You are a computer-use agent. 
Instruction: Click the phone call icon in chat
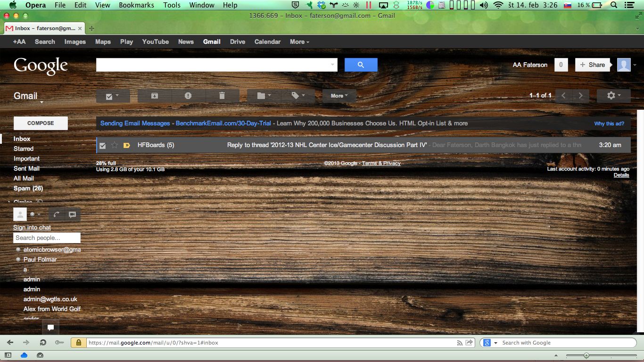(56, 214)
